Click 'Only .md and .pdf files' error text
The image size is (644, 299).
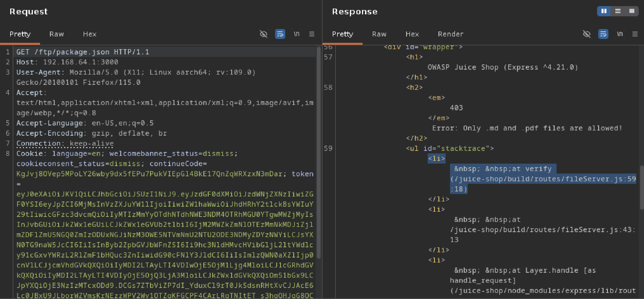527,128
